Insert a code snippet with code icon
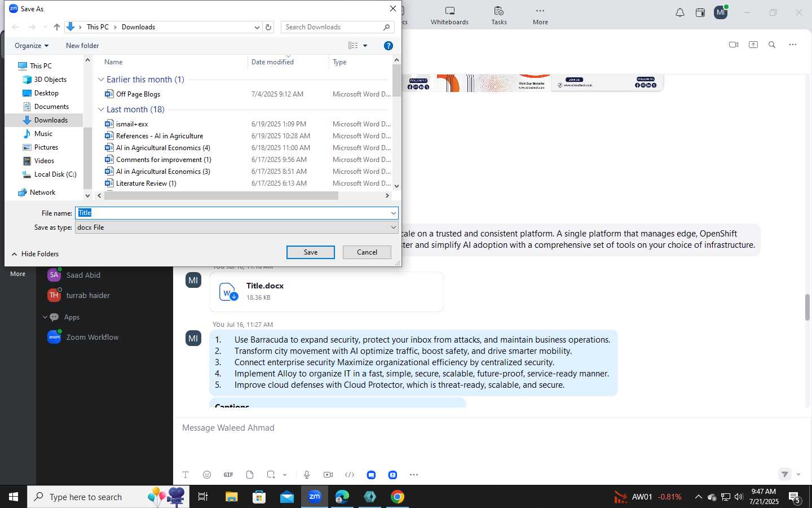The image size is (812, 508). (350, 475)
